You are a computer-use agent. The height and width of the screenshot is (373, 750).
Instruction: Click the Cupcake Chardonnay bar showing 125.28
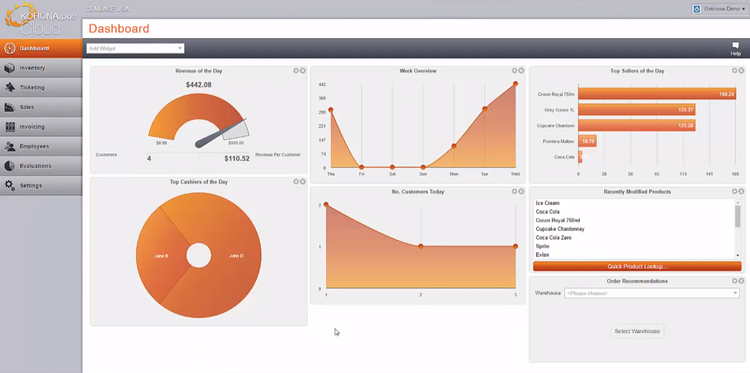point(637,126)
